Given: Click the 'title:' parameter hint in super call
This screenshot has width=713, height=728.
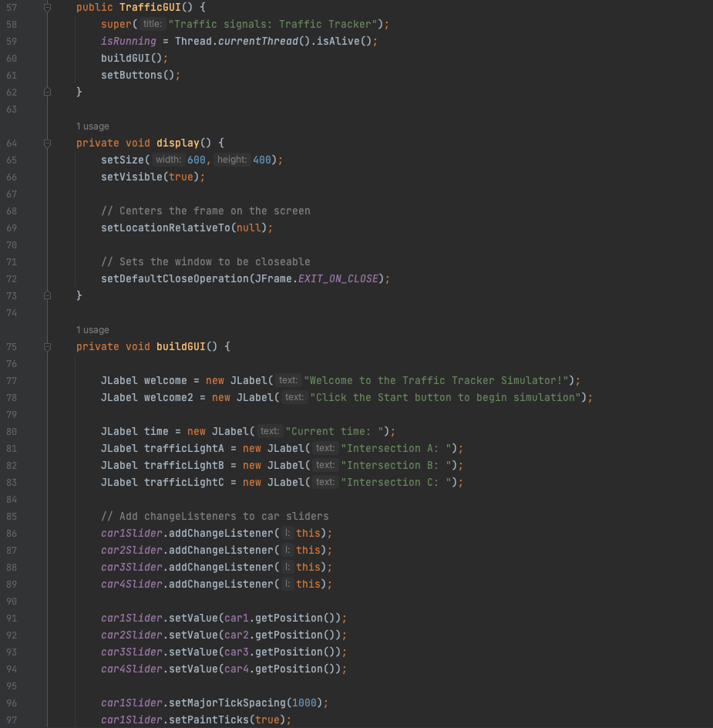Looking at the screenshot, I should (153, 24).
